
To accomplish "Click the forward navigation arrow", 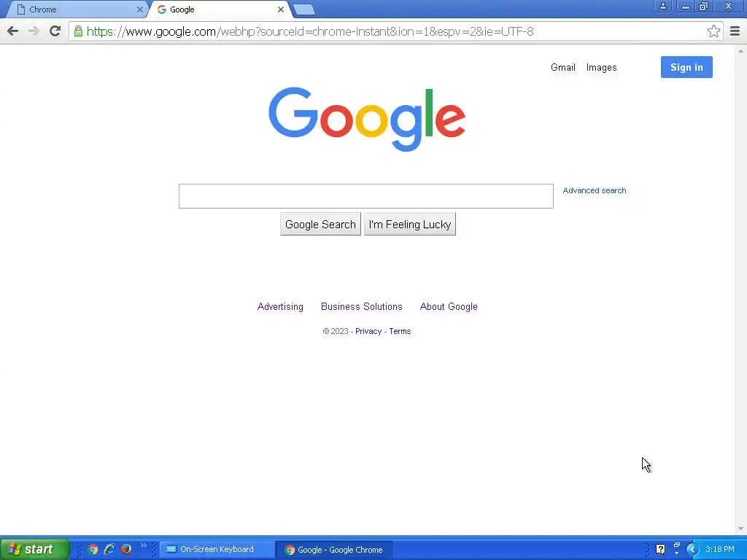I will (34, 31).
